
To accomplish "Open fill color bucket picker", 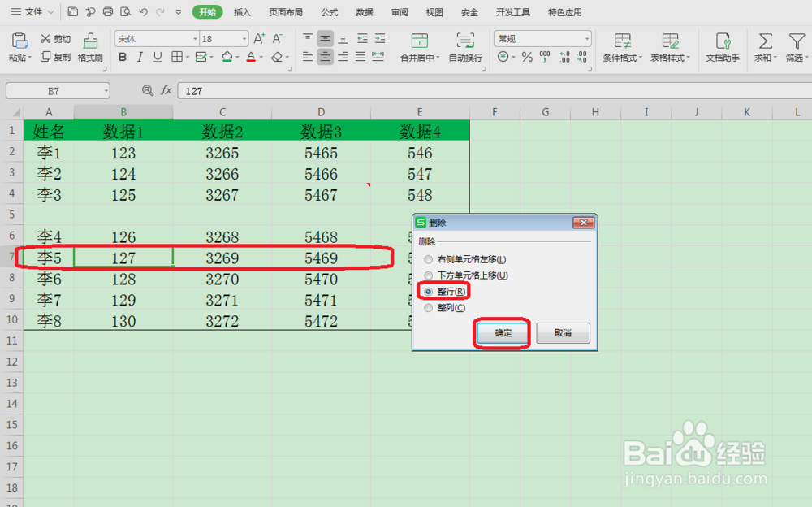I will pos(227,57).
